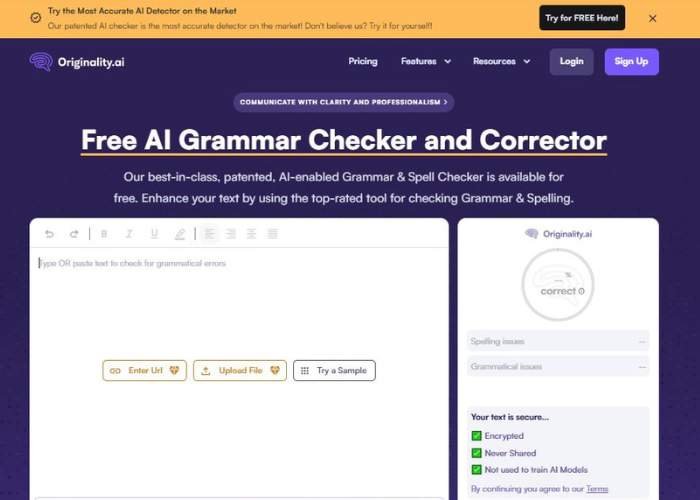Click the Login button
This screenshot has height=500, width=700.
coord(571,61)
